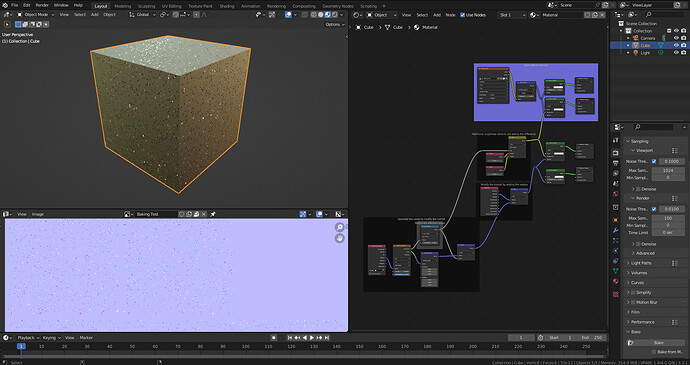Adjust the Time Limit 0 sec field

(x=668, y=232)
